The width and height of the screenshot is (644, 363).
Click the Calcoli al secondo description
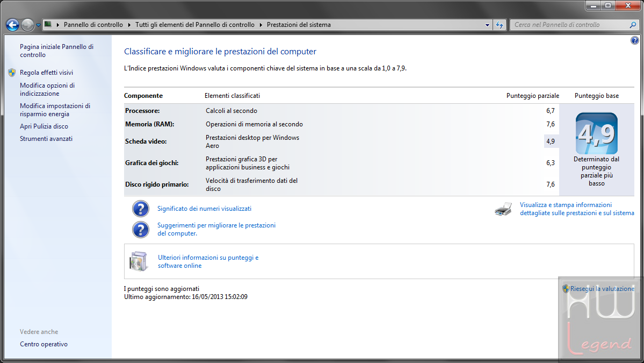231,111
